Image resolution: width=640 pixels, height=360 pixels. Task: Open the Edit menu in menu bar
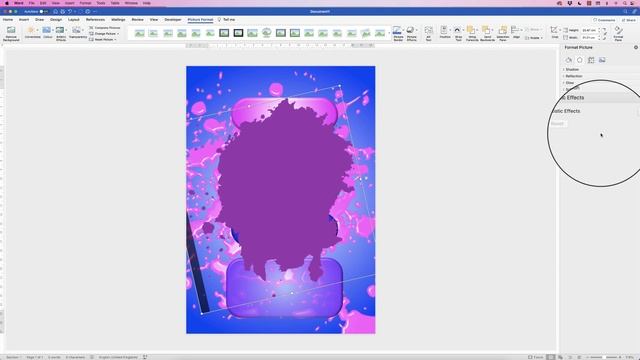coord(43,3)
